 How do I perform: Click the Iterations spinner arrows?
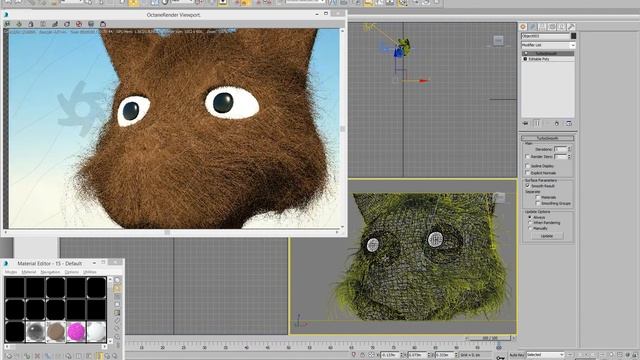[x=569, y=149]
